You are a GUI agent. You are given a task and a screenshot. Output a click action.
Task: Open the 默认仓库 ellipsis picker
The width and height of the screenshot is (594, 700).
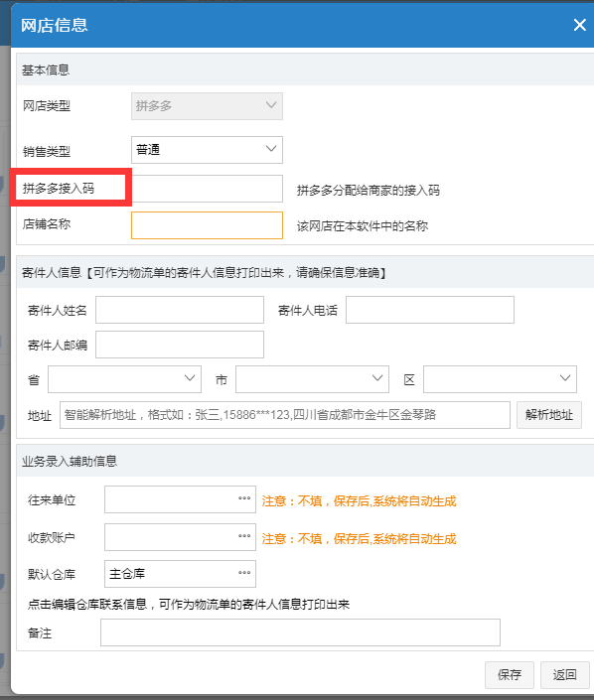(244, 573)
